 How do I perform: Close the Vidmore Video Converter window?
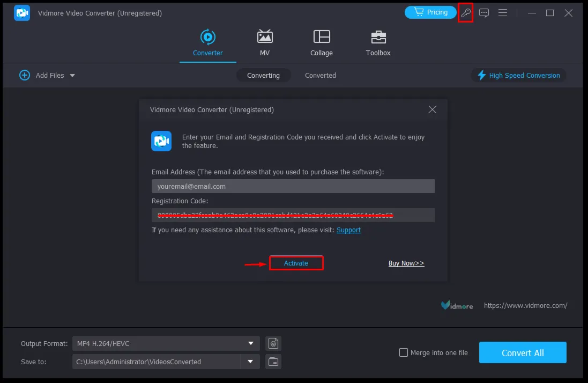tap(569, 13)
